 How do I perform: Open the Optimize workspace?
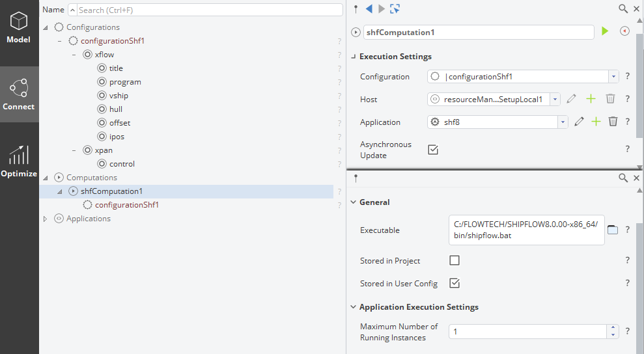tap(19, 161)
